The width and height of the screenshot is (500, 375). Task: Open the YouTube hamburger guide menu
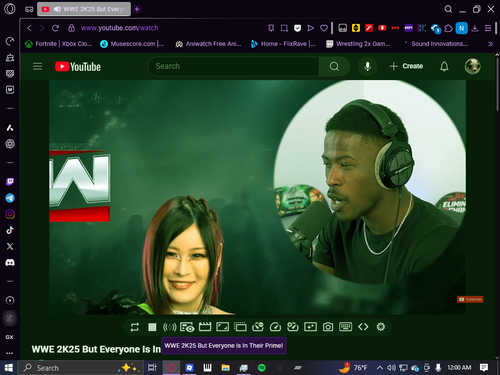click(37, 66)
